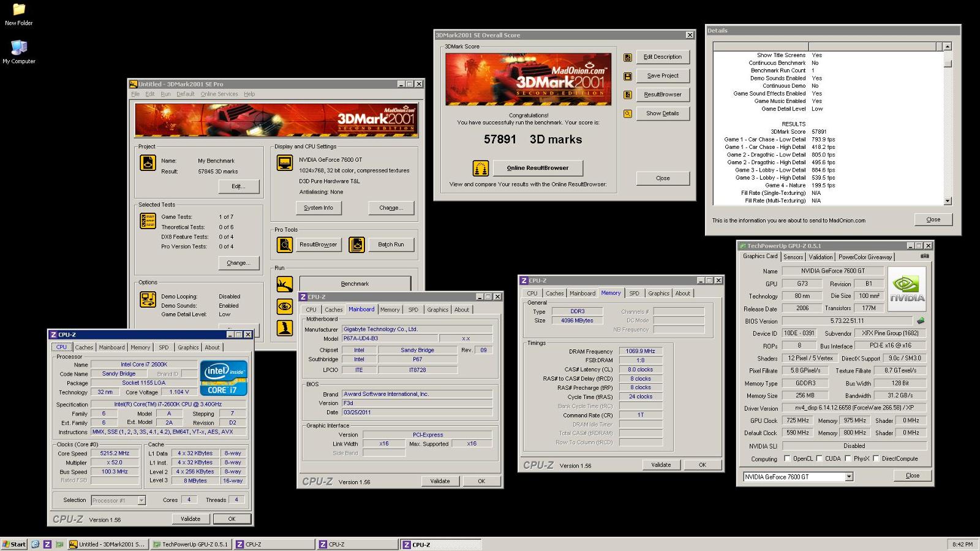Click the Options icon in 3DMark2001
The width and height of the screenshot is (980, 551).
click(x=148, y=299)
